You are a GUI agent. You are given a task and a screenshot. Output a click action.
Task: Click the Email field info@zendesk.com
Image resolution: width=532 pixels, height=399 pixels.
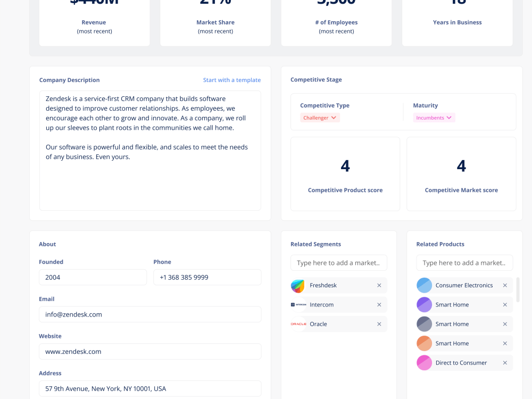point(150,314)
